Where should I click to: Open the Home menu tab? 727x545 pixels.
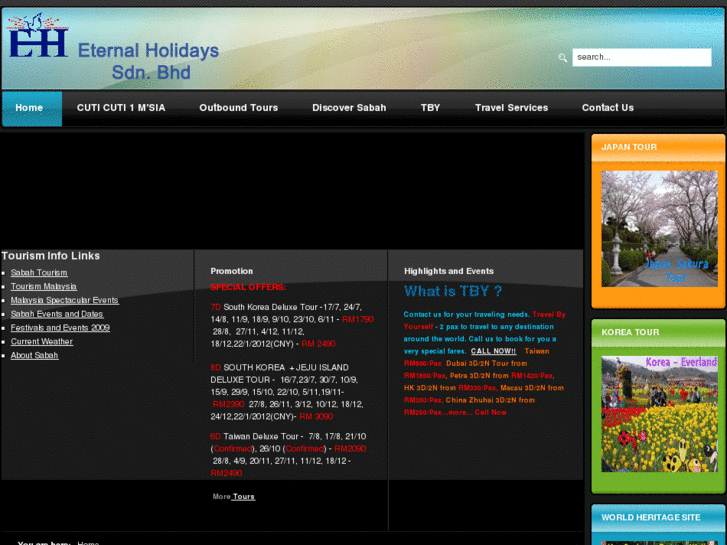coord(32,108)
